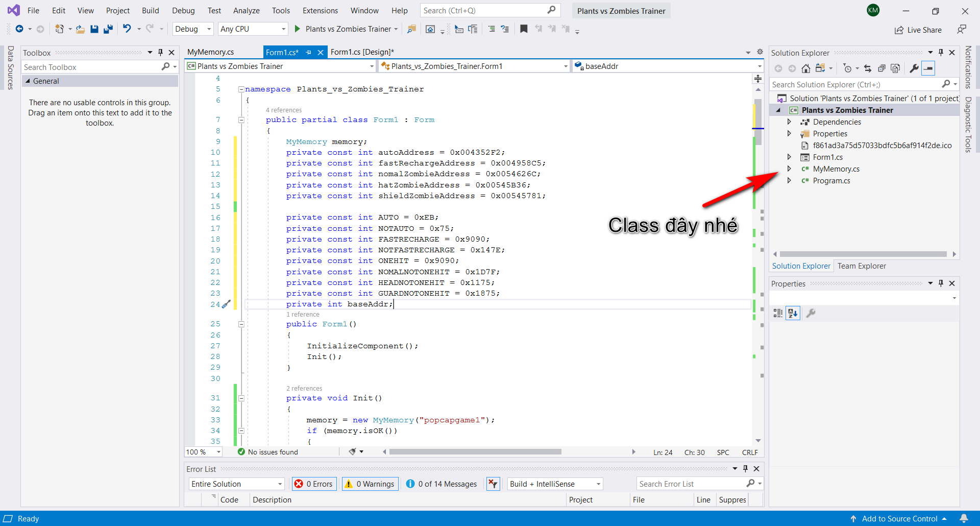Open Properties wrench in Solution Explorer toolbar
The image size is (980, 526).
pyautogui.click(x=914, y=68)
